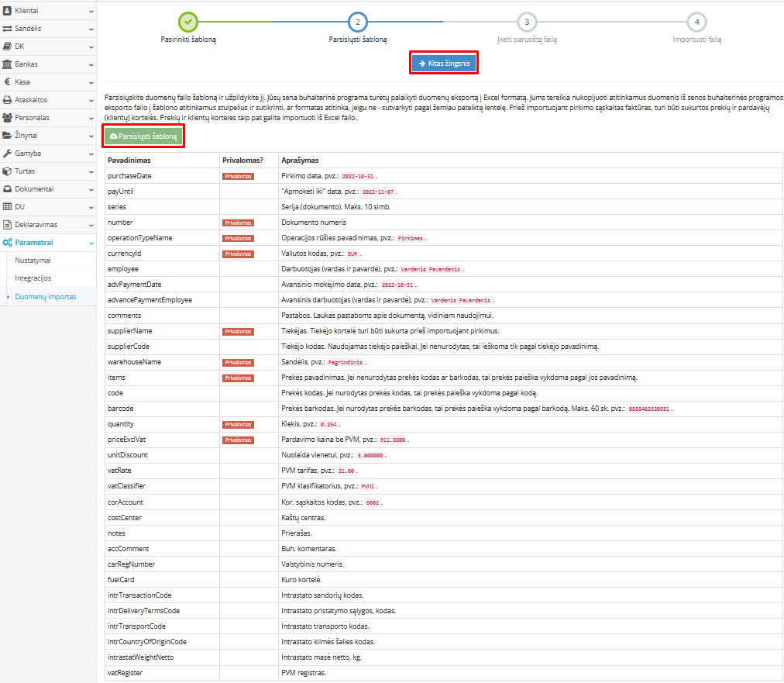The width and height of the screenshot is (784, 683).
Task: Download template via Parsisiųsti šabloną button
Action: pos(144,136)
